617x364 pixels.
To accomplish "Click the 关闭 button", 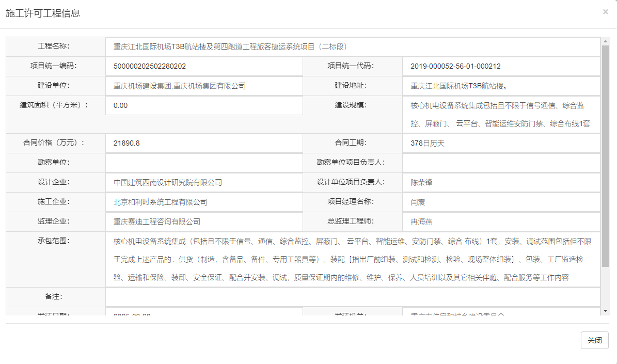I will 594,340.
